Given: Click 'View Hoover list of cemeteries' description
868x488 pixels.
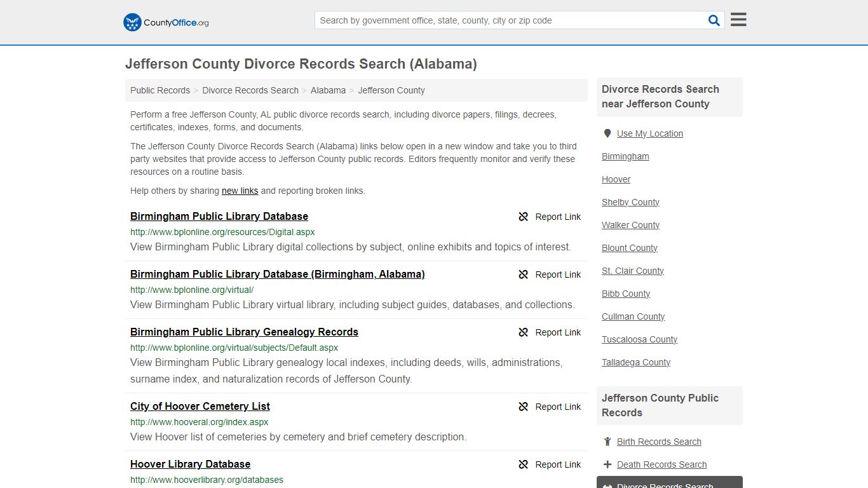Looking at the screenshot, I should pyautogui.click(x=299, y=437).
